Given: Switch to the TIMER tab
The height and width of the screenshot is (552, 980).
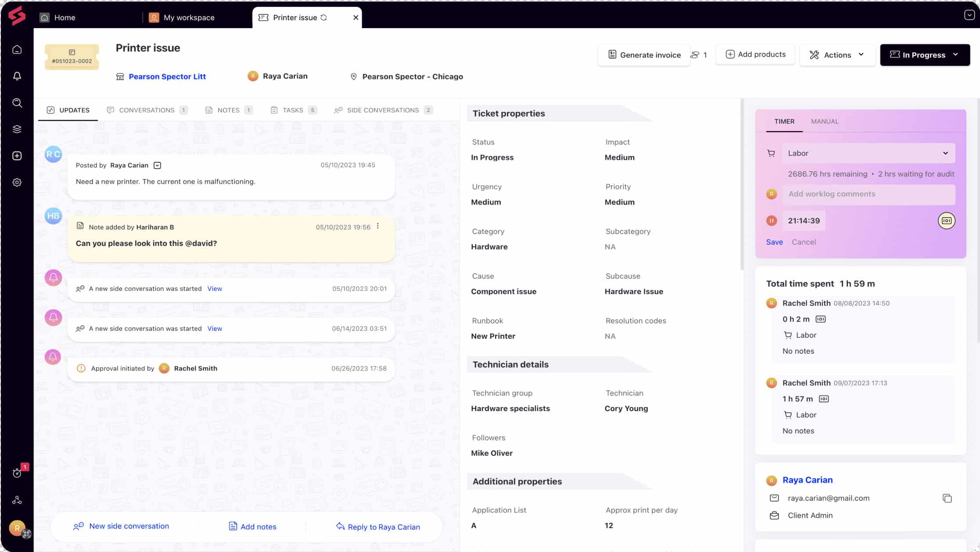Looking at the screenshot, I should pyautogui.click(x=784, y=121).
